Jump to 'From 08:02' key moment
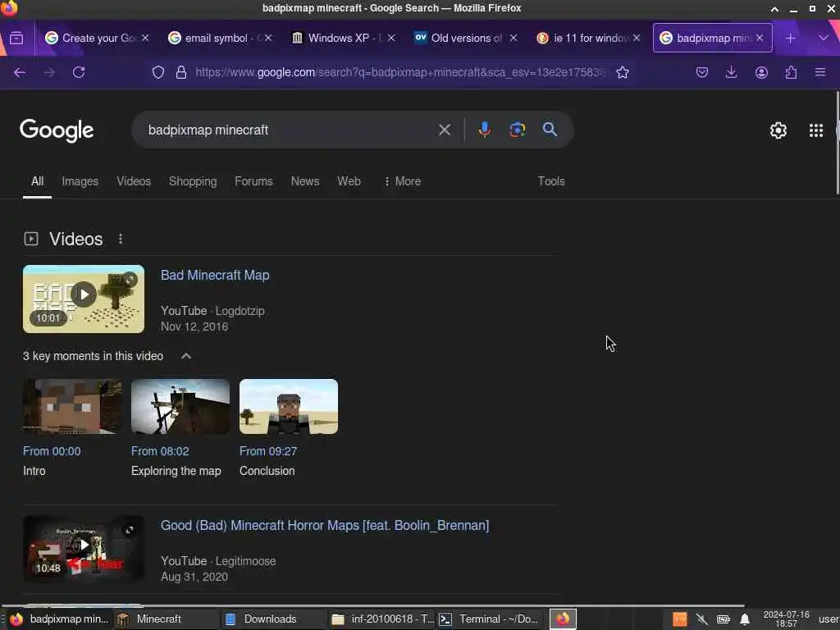This screenshot has width=840, height=630. click(160, 452)
